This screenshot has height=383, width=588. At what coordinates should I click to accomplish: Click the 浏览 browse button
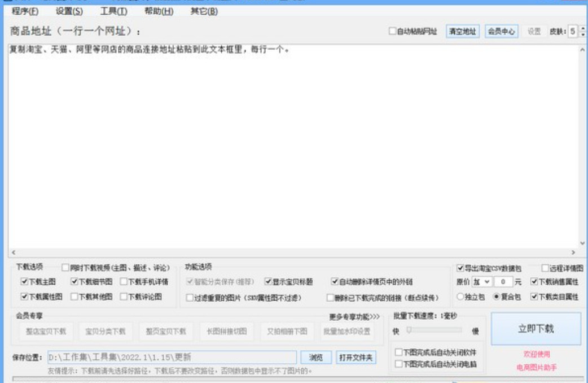click(316, 358)
